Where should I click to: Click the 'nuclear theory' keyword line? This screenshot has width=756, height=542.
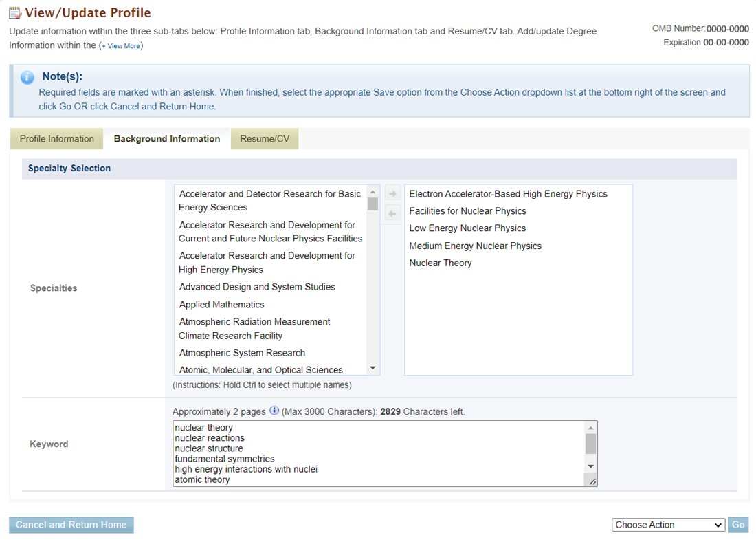pyautogui.click(x=203, y=428)
